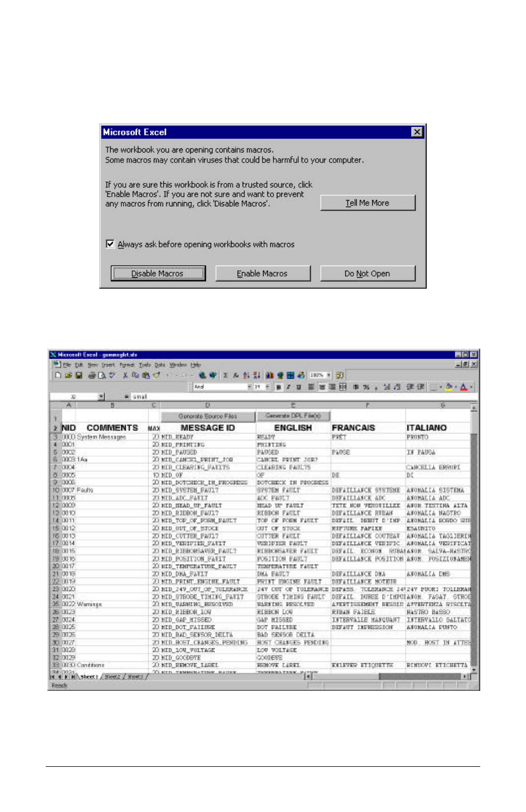Paste from clipboard via toolbar icon
526x812 pixels.
pos(146,375)
